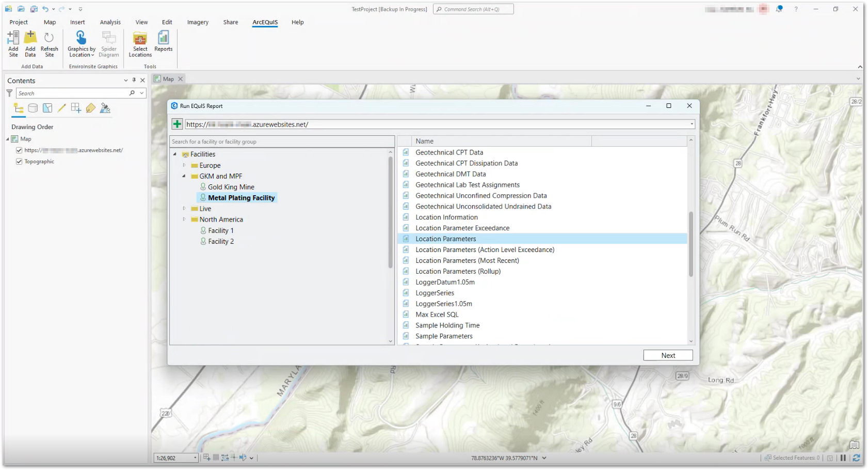Expand the Europe folder
Screen dimensions: 868x470
click(x=184, y=165)
